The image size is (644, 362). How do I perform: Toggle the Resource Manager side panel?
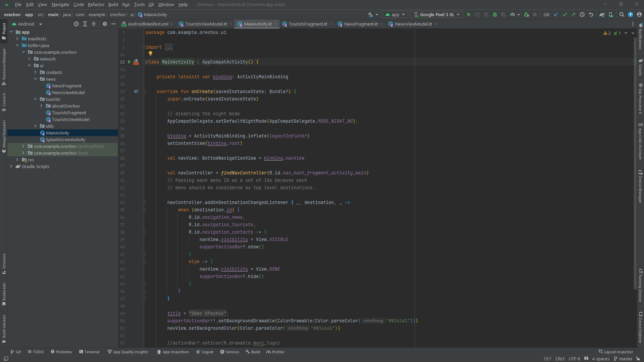coord(4,67)
